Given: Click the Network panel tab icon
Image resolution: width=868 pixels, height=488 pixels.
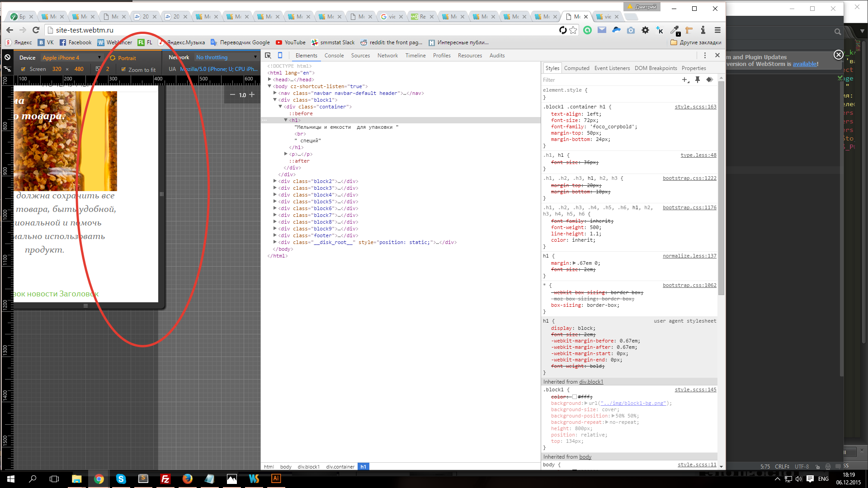Looking at the screenshot, I should click(387, 56).
